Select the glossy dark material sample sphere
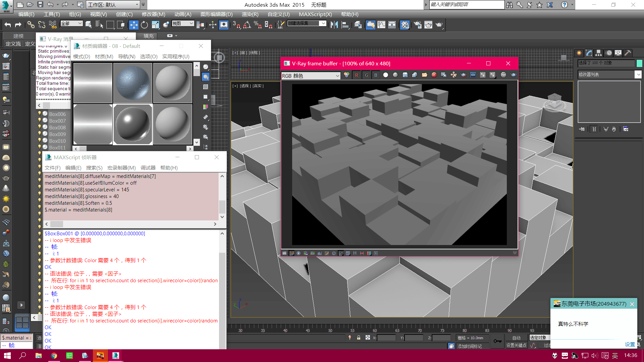Screen dimensions: 644x362 pyautogui.click(x=133, y=124)
